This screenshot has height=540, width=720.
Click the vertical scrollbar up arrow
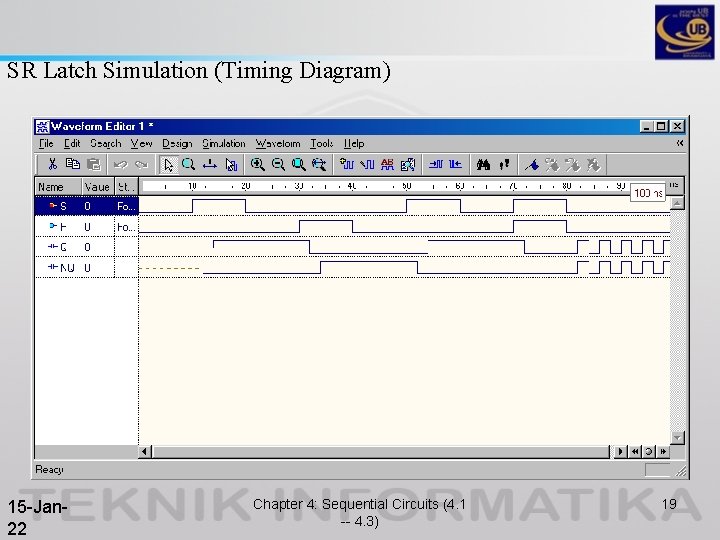tap(678, 203)
